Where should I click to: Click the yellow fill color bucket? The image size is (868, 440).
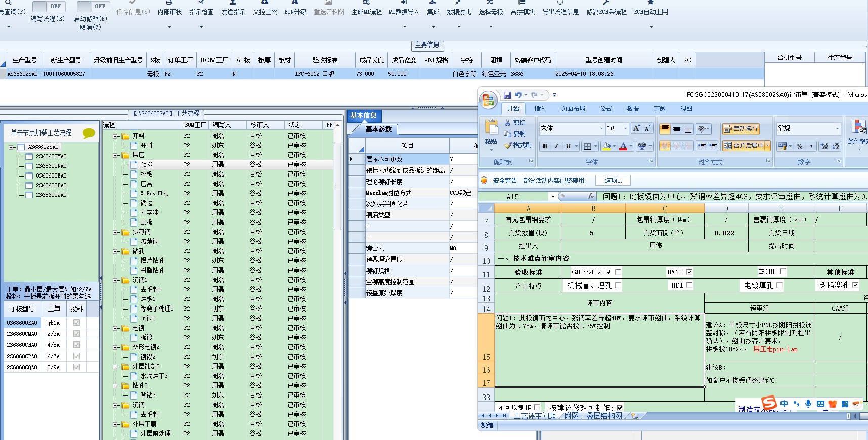pyautogui.click(x=606, y=146)
